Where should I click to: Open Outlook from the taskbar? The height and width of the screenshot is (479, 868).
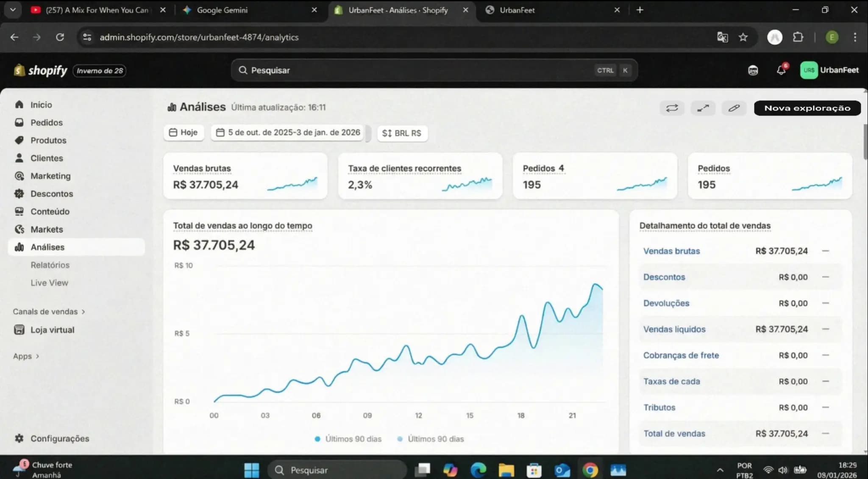pos(562,470)
